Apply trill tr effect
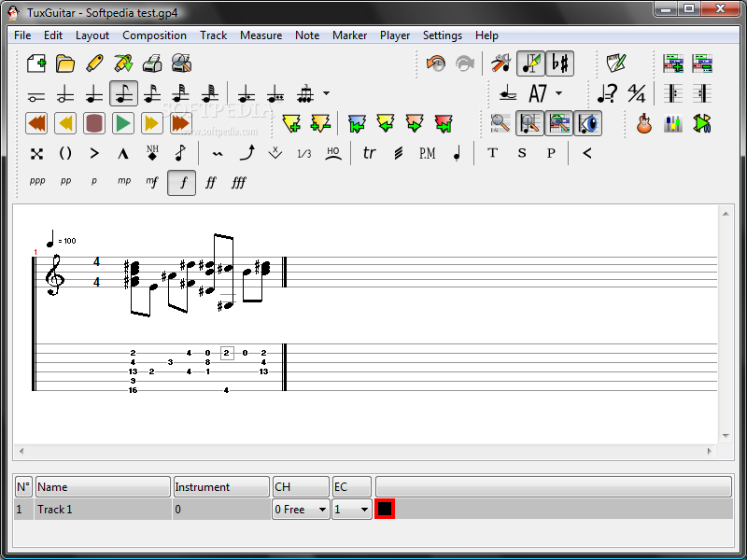The image size is (747, 560). pyautogui.click(x=369, y=154)
